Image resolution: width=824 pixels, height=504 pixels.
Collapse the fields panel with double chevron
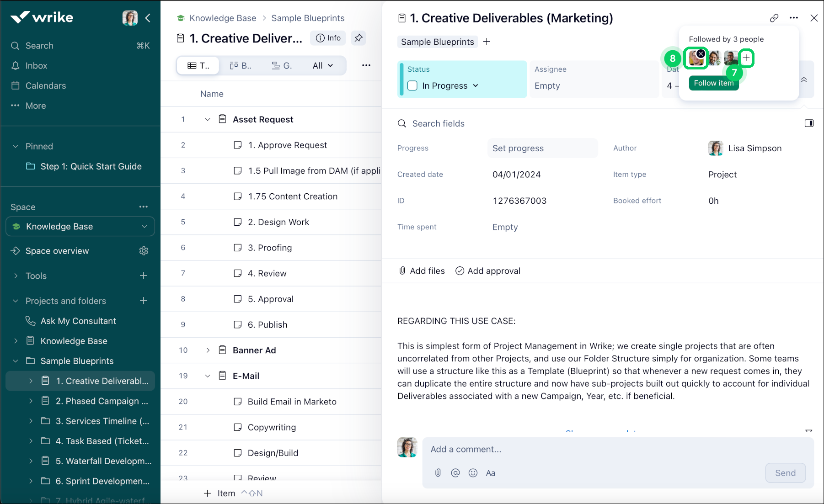803,79
